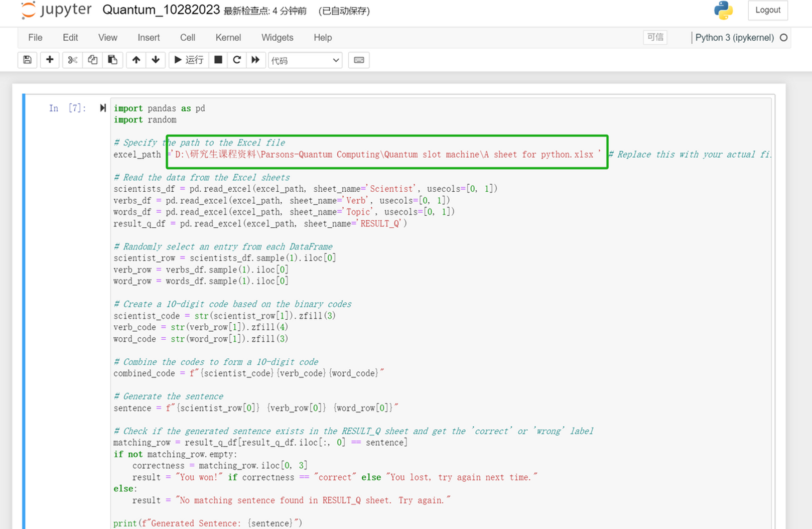The width and height of the screenshot is (812, 529).
Task: Move selected cell down arrow
Action: pos(156,60)
